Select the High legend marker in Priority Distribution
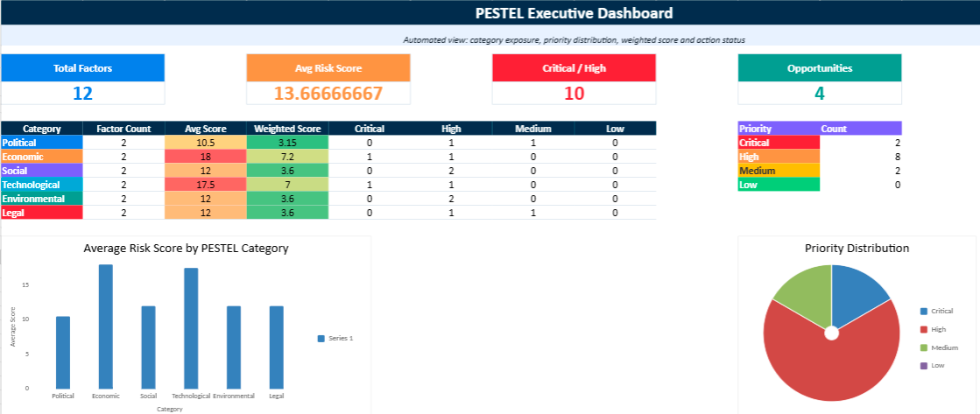The image size is (980, 414). [923, 329]
